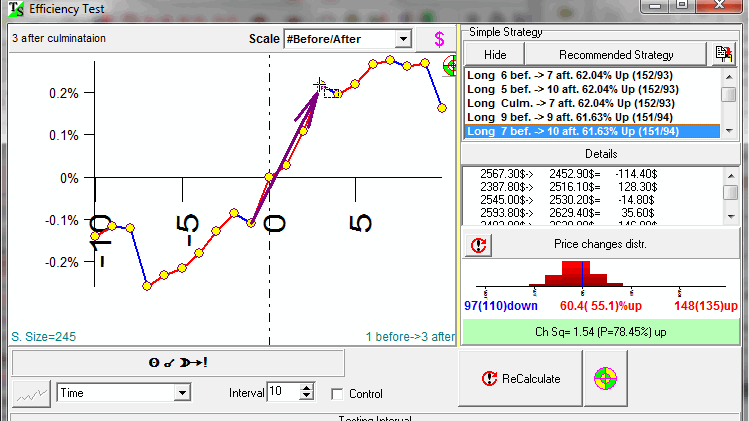Click the magenta dollar sign icon
Image resolution: width=749 pixels, height=421 pixels.
[439, 40]
